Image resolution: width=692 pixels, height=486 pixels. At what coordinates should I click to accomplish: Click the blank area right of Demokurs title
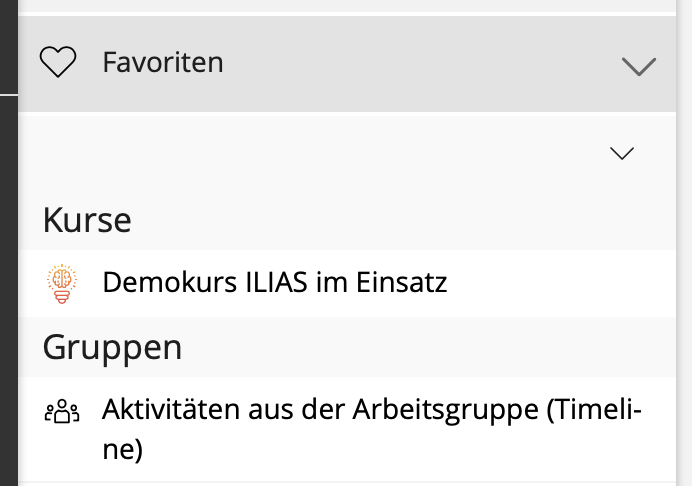tap(560, 283)
